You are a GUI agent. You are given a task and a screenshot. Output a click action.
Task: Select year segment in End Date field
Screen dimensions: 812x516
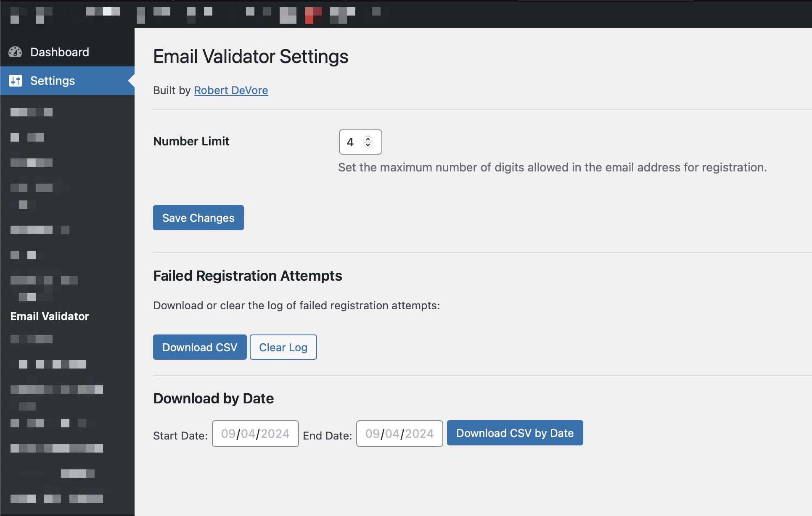(419, 434)
